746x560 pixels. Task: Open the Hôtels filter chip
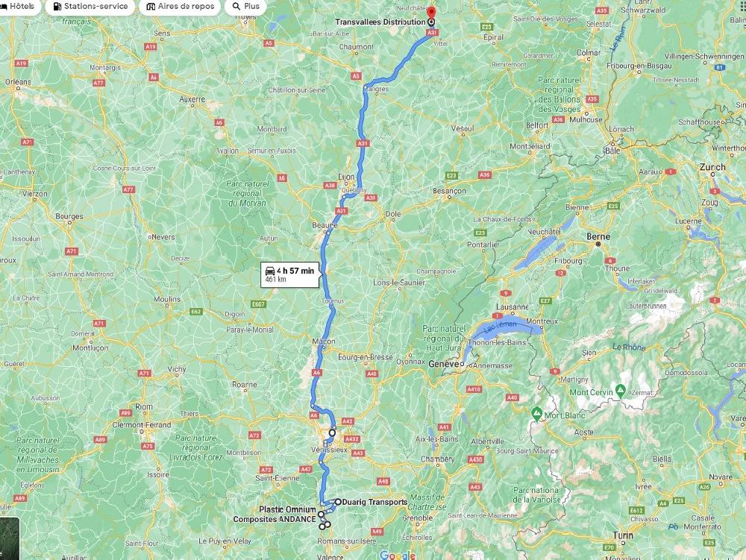pyautogui.click(x=18, y=7)
